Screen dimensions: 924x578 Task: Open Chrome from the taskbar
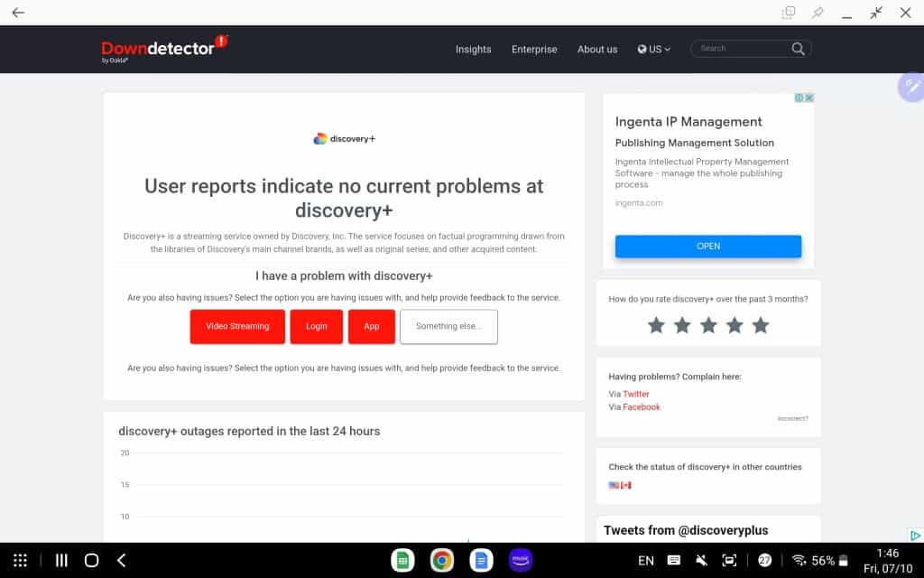[x=441, y=560]
